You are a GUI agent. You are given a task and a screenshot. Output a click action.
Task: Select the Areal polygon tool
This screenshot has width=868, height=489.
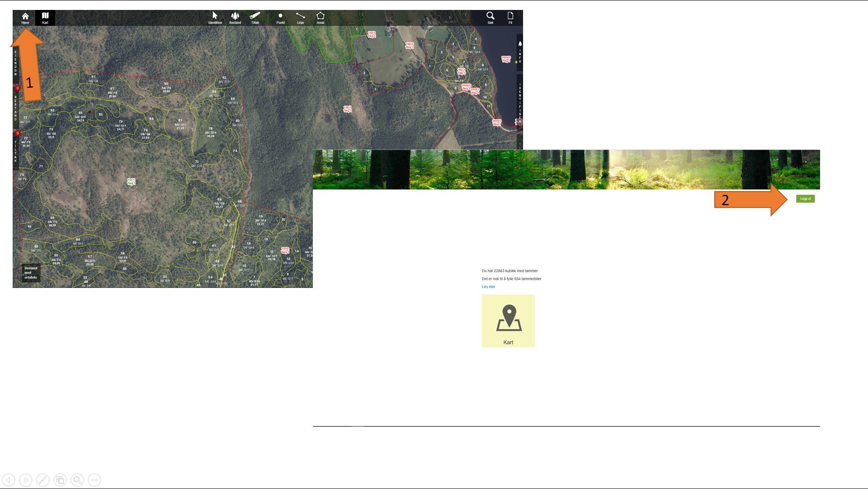click(320, 18)
